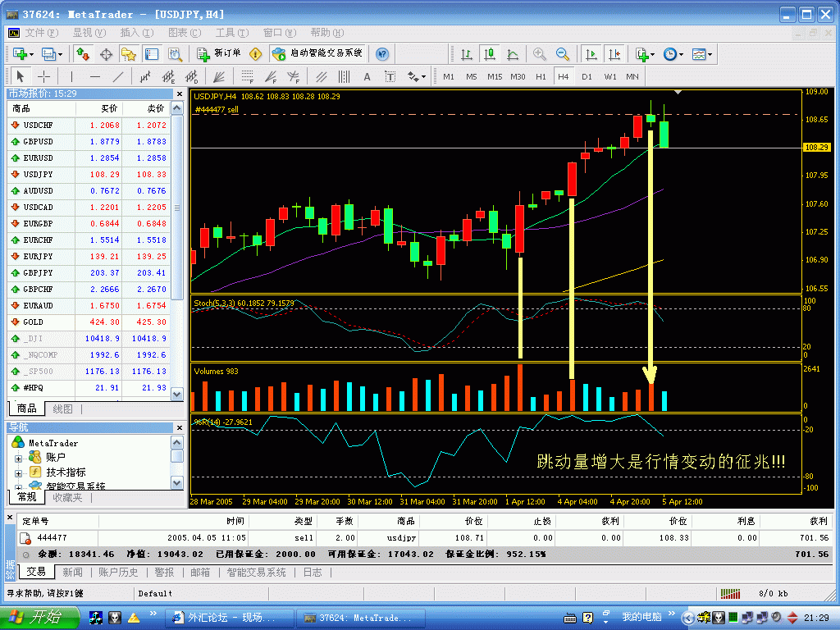Select the Fibonacci fan drawing tool
The width and height of the screenshot is (840, 630).
coord(270,76)
